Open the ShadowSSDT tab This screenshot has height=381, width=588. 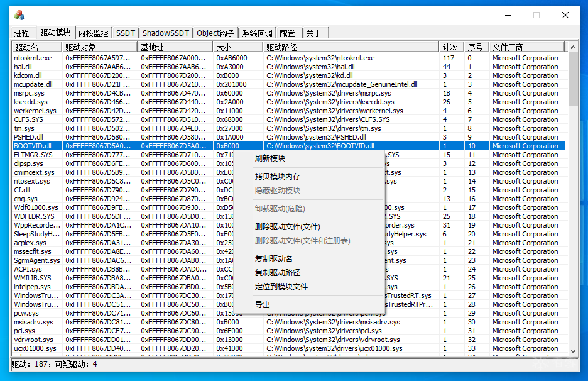click(165, 33)
